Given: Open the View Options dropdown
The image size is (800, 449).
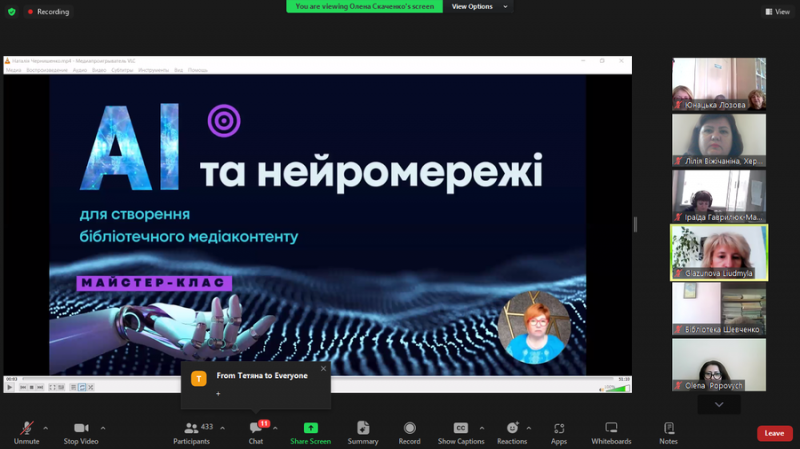Looking at the screenshot, I should 479,7.
